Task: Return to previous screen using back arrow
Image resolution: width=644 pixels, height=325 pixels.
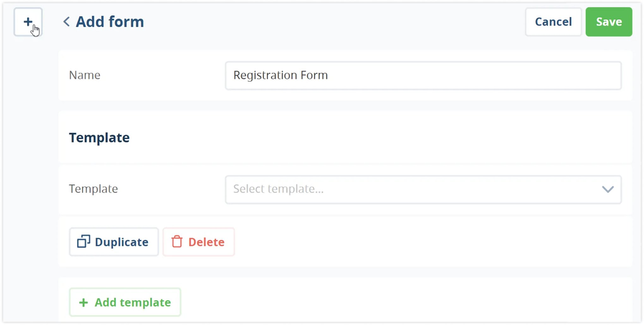Action: pos(66,22)
